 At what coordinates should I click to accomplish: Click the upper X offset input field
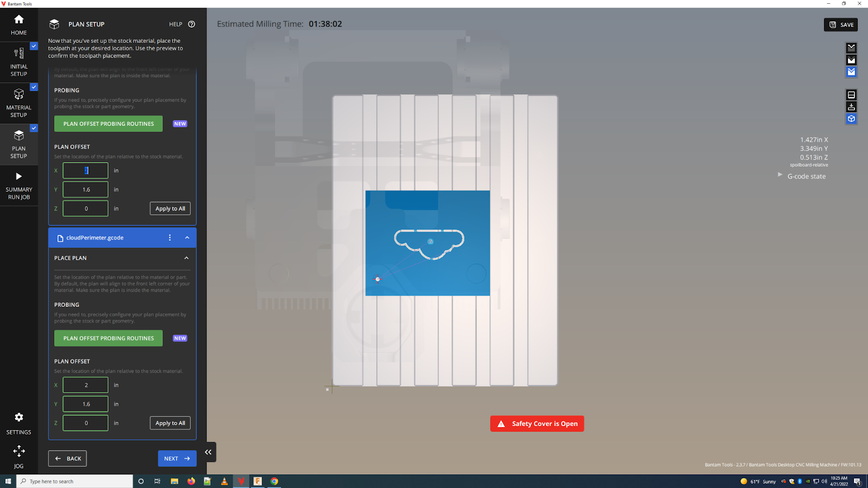click(x=86, y=171)
